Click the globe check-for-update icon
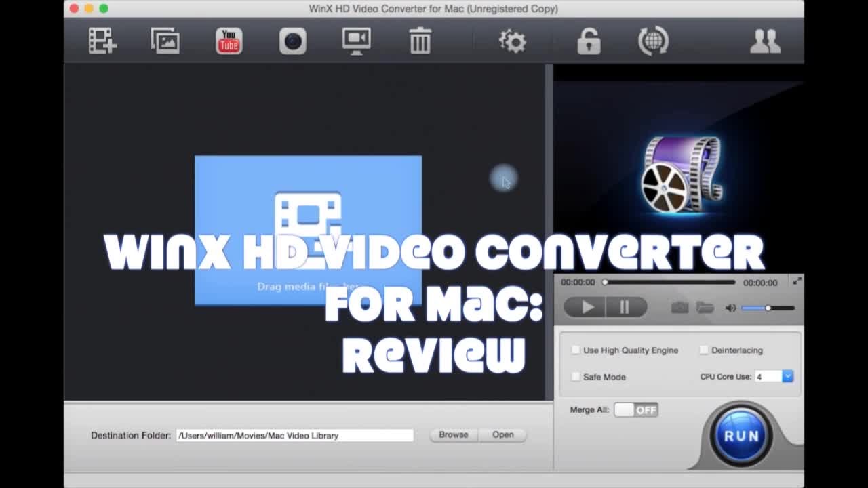Viewport: 868px width, 488px height. point(653,41)
